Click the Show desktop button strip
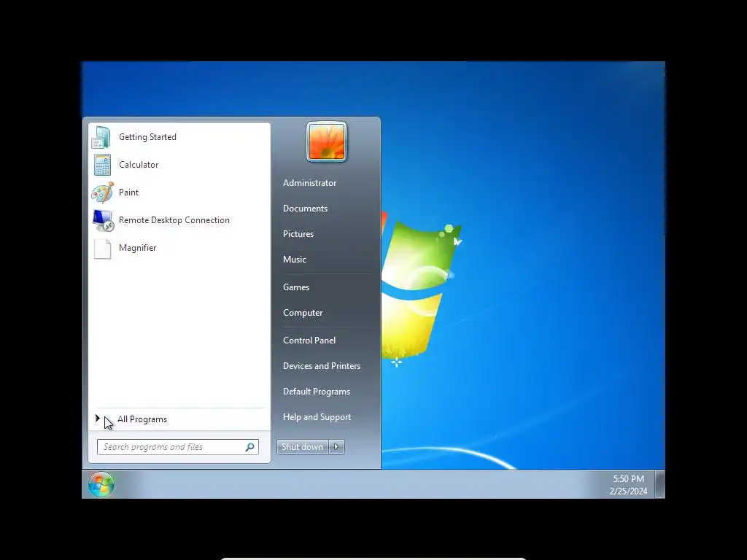747x560 pixels. pyautogui.click(x=659, y=484)
